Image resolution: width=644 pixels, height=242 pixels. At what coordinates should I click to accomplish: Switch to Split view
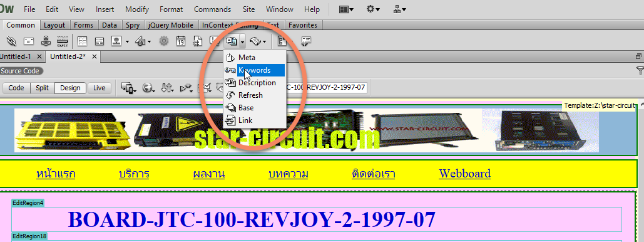43,88
